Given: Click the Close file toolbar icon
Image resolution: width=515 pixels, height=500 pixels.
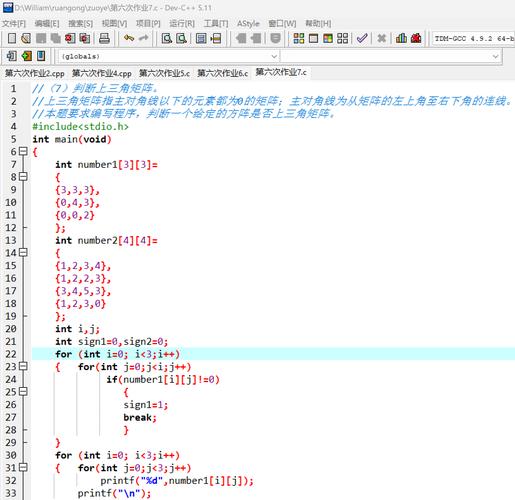Looking at the screenshot, I should pyautogui.click(x=70, y=38).
